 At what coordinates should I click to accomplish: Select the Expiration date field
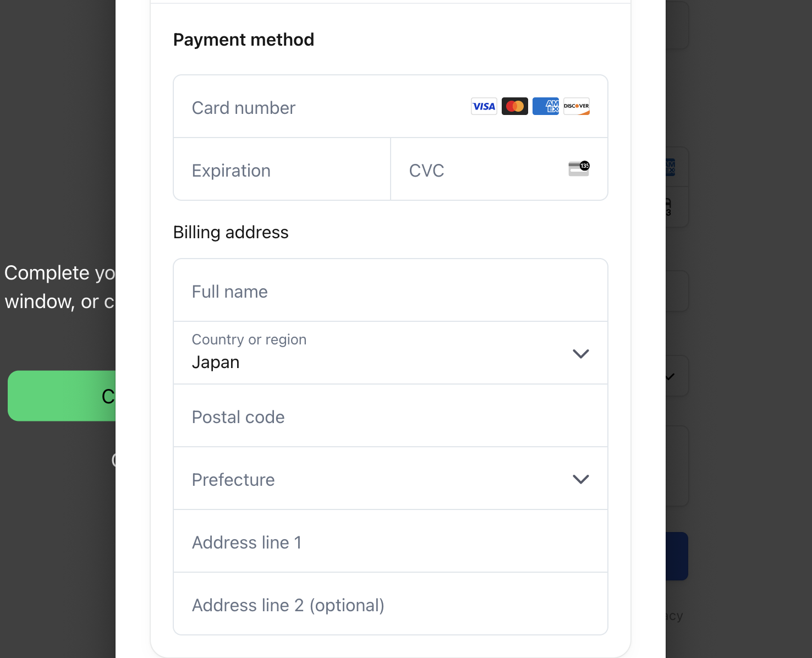pyautogui.click(x=282, y=170)
